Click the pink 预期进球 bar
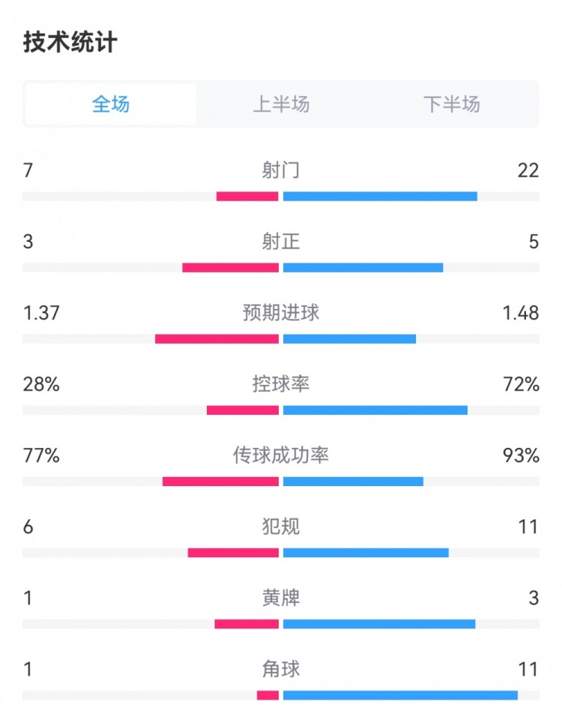This screenshot has width=562, height=728. tap(217, 339)
